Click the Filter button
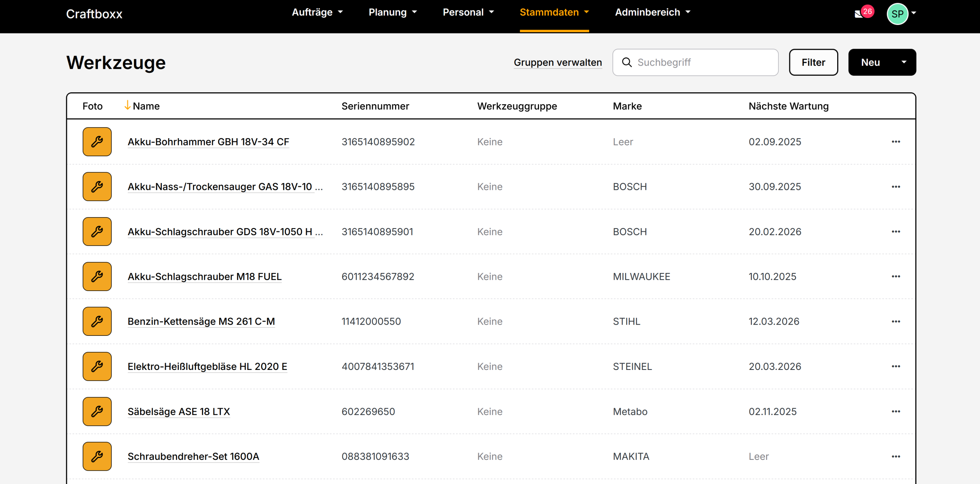The width and height of the screenshot is (980, 484). [x=813, y=62]
